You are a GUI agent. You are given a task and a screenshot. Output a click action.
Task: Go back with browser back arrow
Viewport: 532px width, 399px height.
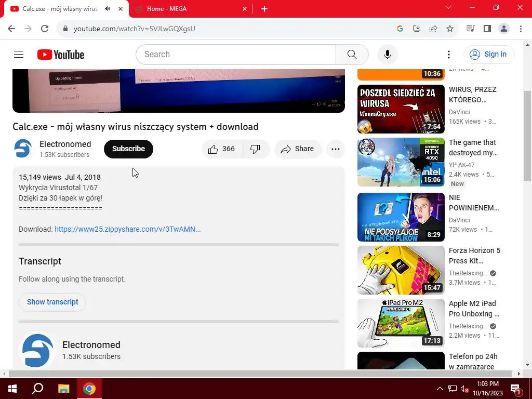click(11, 29)
